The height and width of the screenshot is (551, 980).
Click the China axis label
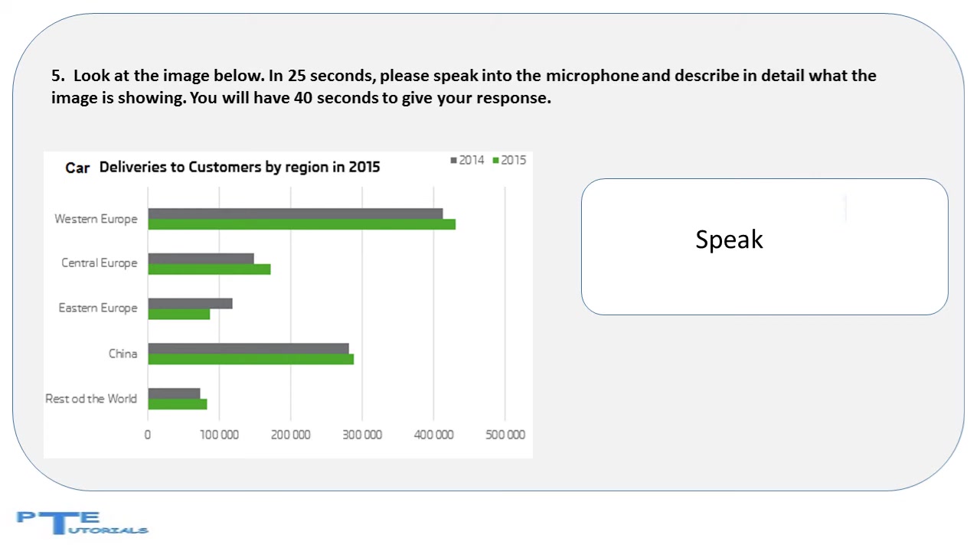pos(122,354)
